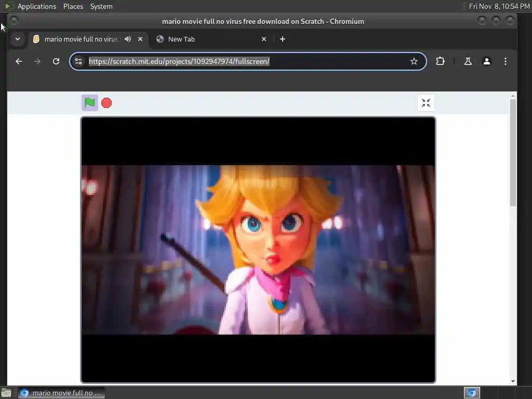Screen dimensions: 532x399
Task: Open the Places menu
Action: (73, 6)
